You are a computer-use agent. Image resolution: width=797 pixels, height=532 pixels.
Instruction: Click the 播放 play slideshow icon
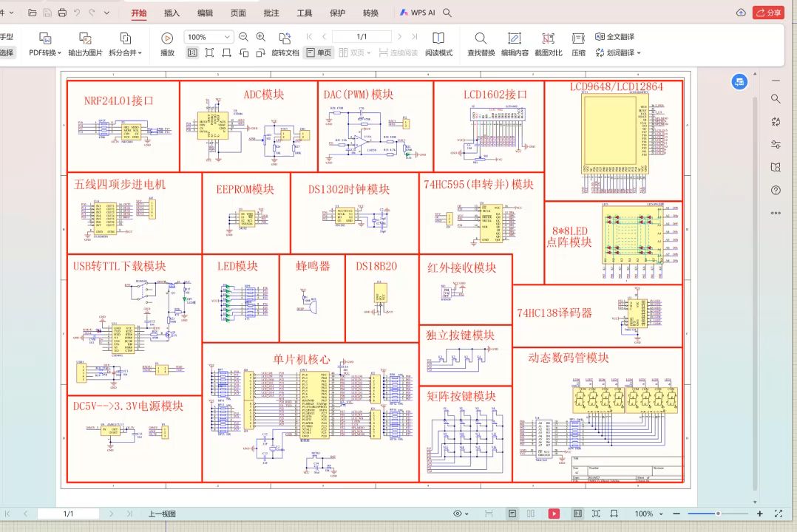click(x=166, y=43)
